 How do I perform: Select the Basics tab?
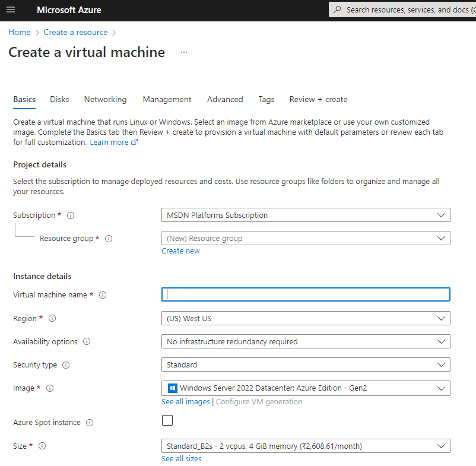[24, 100]
